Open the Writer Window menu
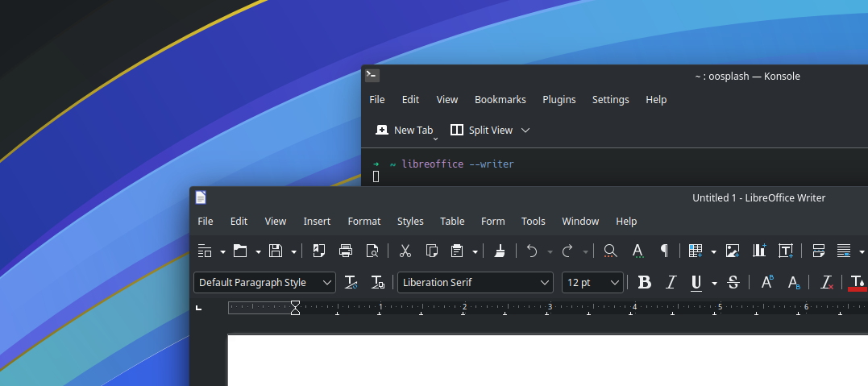The width and height of the screenshot is (868, 386). tap(580, 221)
